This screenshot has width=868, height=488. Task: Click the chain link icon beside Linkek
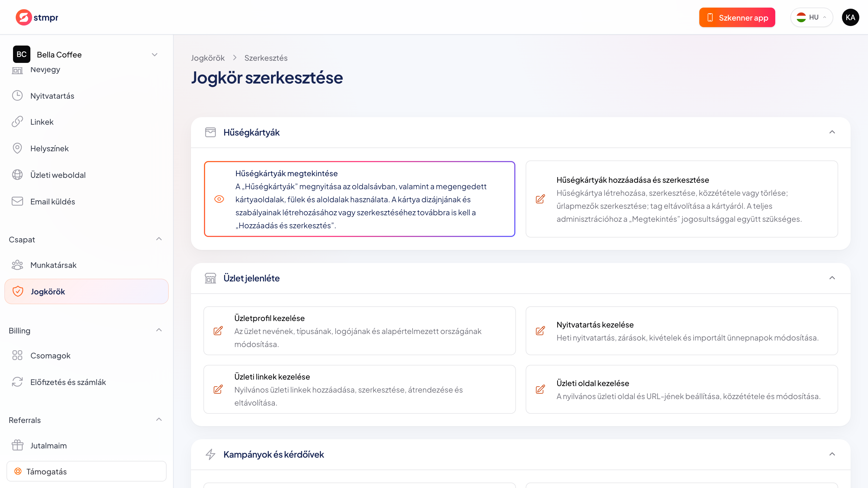coord(17,122)
